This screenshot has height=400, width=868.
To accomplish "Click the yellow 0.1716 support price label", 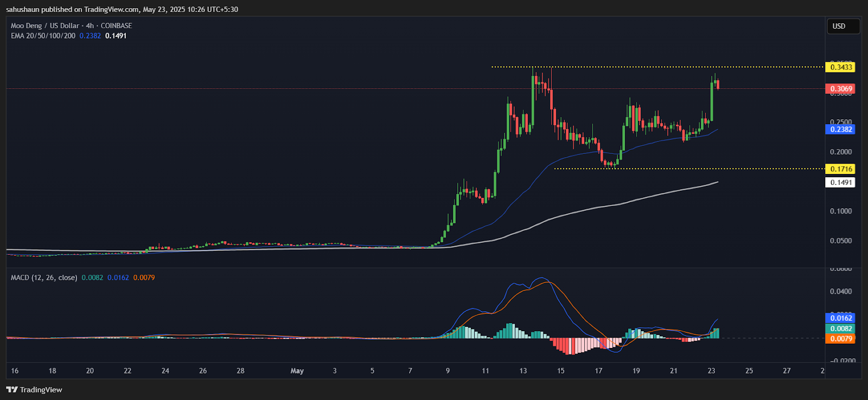I will point(840,169).
